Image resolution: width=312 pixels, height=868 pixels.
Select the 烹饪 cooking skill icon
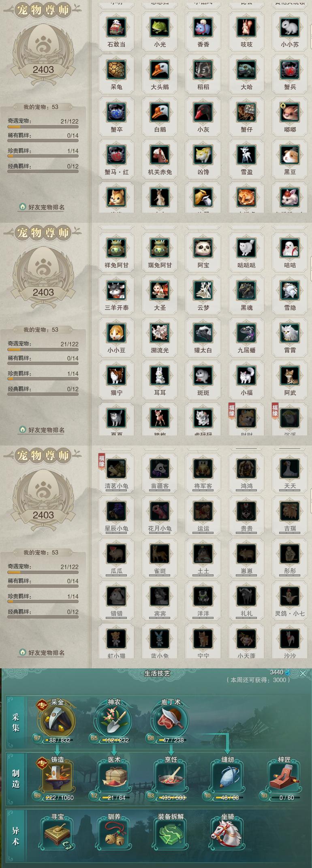pos(171,776)
